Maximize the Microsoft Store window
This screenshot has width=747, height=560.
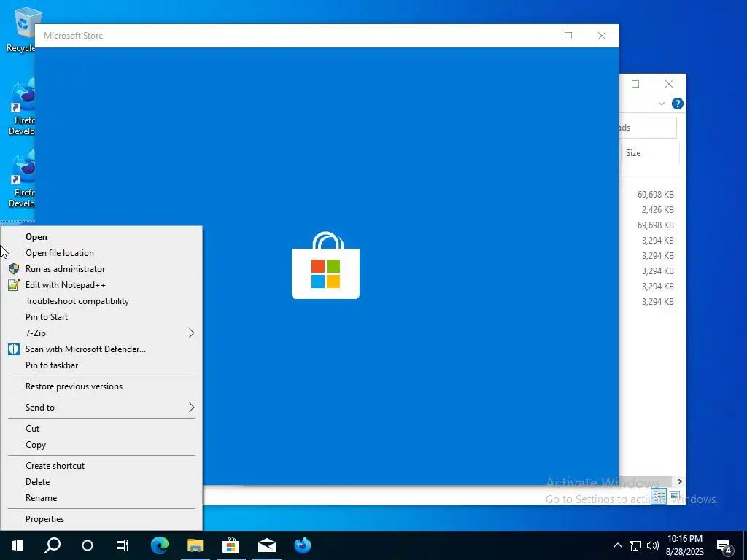(568, 36)
